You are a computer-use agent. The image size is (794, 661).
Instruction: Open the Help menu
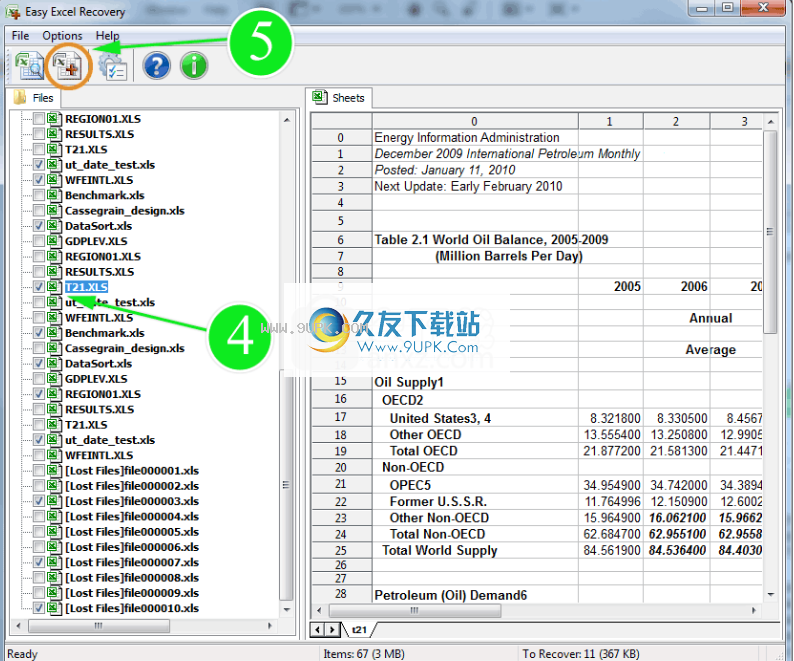(x=107, y=35)
